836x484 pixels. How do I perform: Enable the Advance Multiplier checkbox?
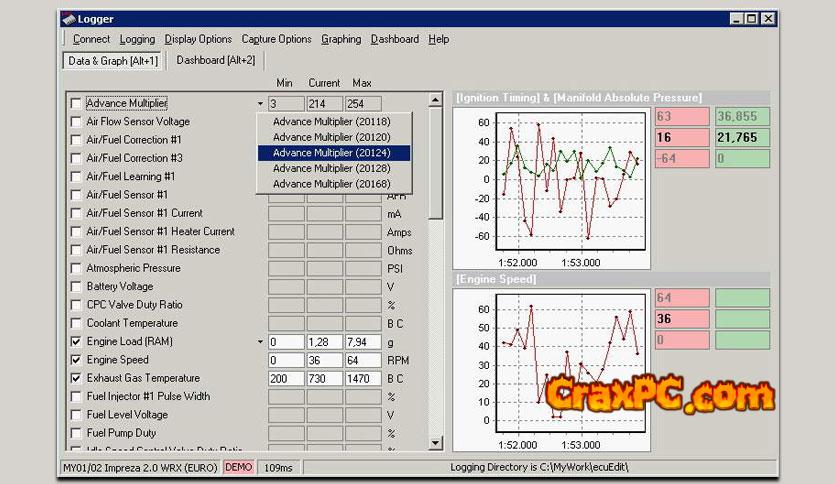[76, 103]
